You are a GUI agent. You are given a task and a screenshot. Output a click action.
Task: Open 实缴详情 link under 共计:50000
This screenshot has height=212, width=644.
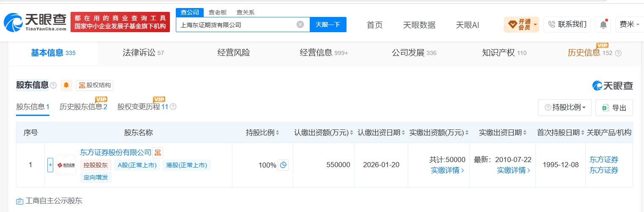(x=448, y=170)
